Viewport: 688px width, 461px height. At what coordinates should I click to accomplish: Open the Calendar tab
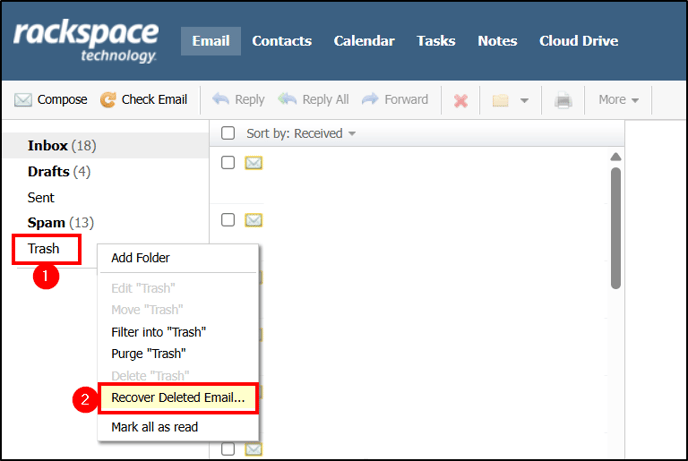(364, 41)
